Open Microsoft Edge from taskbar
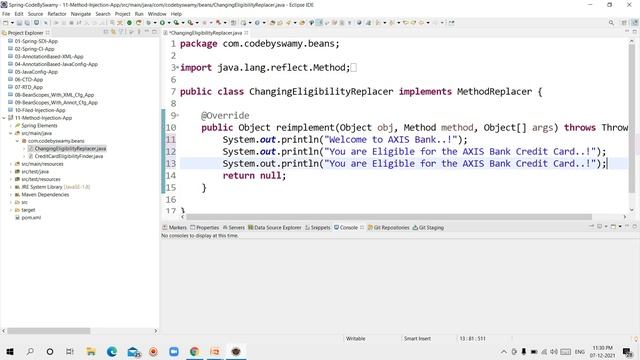Screen dimensions: 640x360 coord(111,351)
